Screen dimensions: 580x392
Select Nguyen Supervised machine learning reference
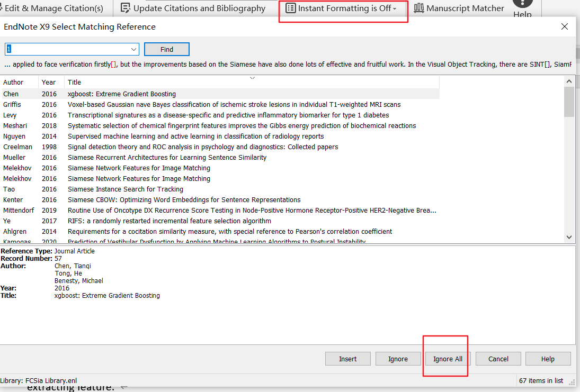[x=220, y=136]
